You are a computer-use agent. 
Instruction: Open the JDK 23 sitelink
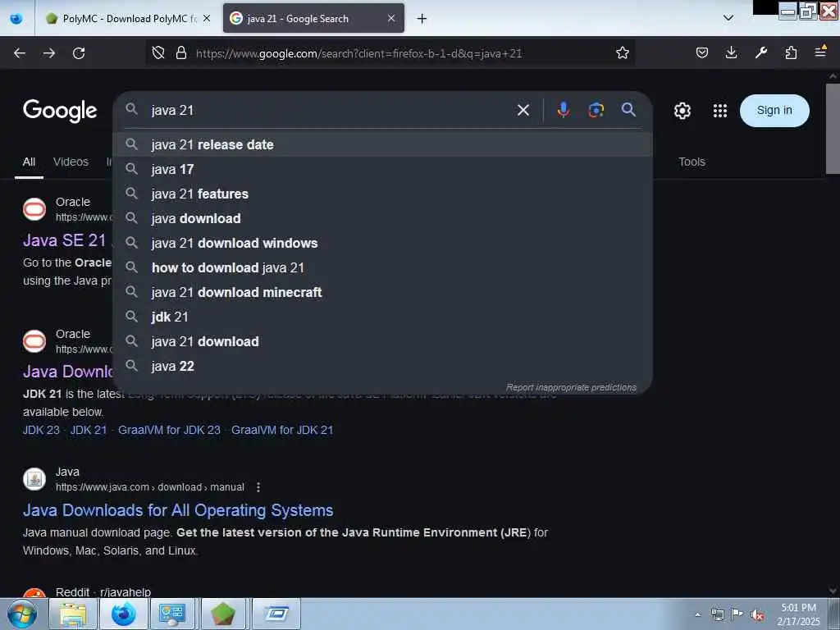click(x=41, y=430)
